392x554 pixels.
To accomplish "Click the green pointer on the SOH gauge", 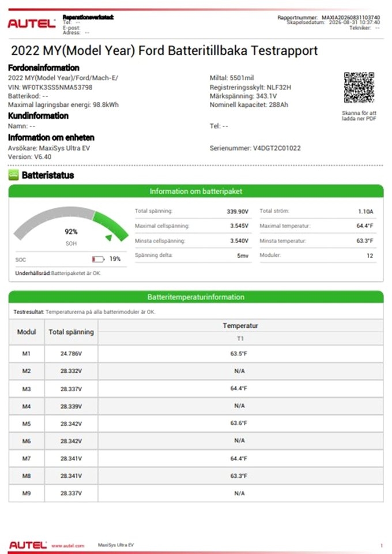I will pyautogui.click(x=109, y=237).
